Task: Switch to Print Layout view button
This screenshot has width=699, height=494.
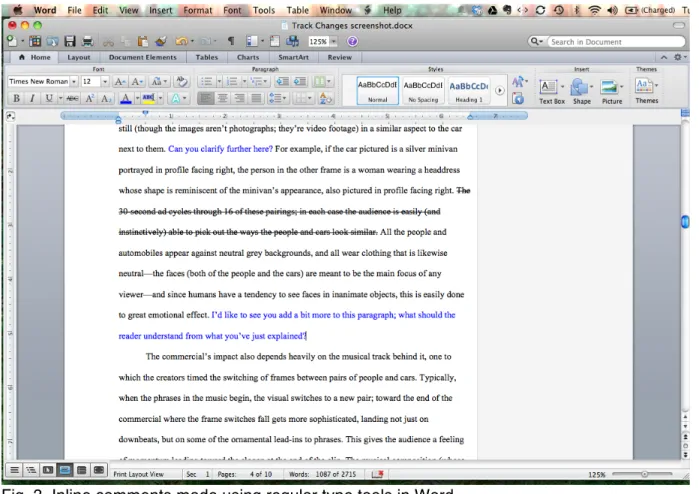Action: [65, 470]
